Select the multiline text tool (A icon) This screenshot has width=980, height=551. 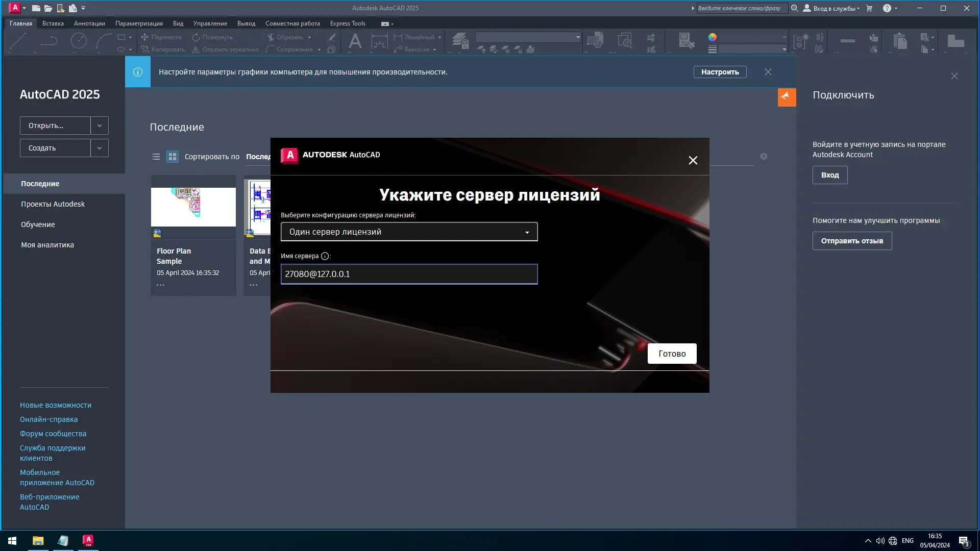[x=355, y=42]
